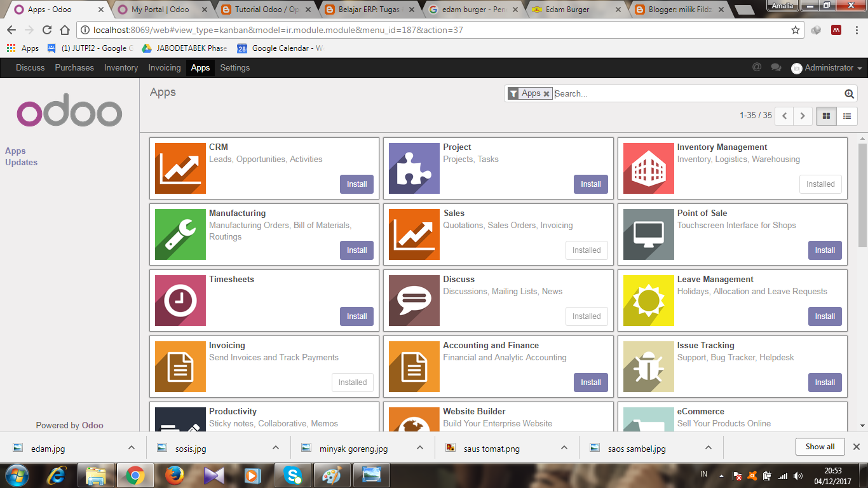Install the Leave Management app
Viewport: 868px width, 488px height.
[x=825, y=316]
